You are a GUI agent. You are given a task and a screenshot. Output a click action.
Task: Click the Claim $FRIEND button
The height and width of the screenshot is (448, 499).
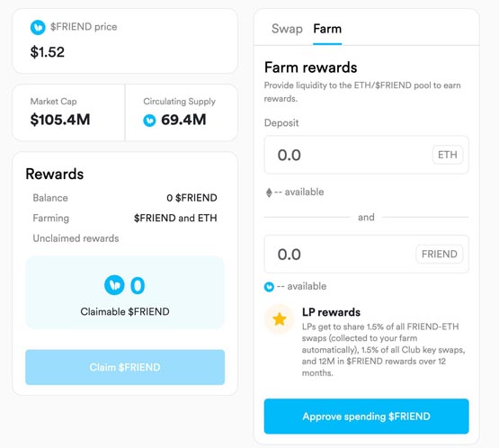125,367
